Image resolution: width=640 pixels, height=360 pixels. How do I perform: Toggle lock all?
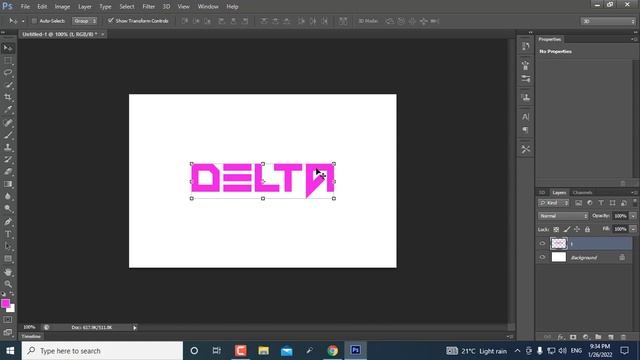pos(587,229)
